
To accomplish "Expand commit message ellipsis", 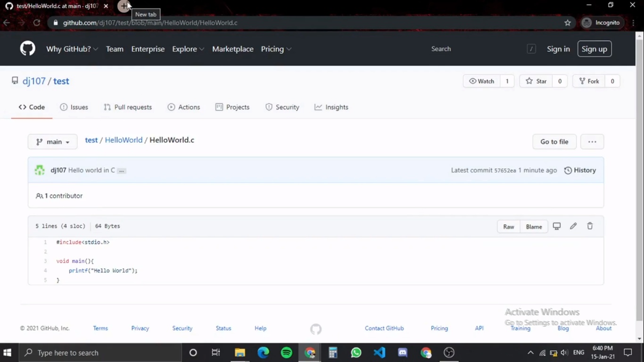I will [x=122, y=171].
